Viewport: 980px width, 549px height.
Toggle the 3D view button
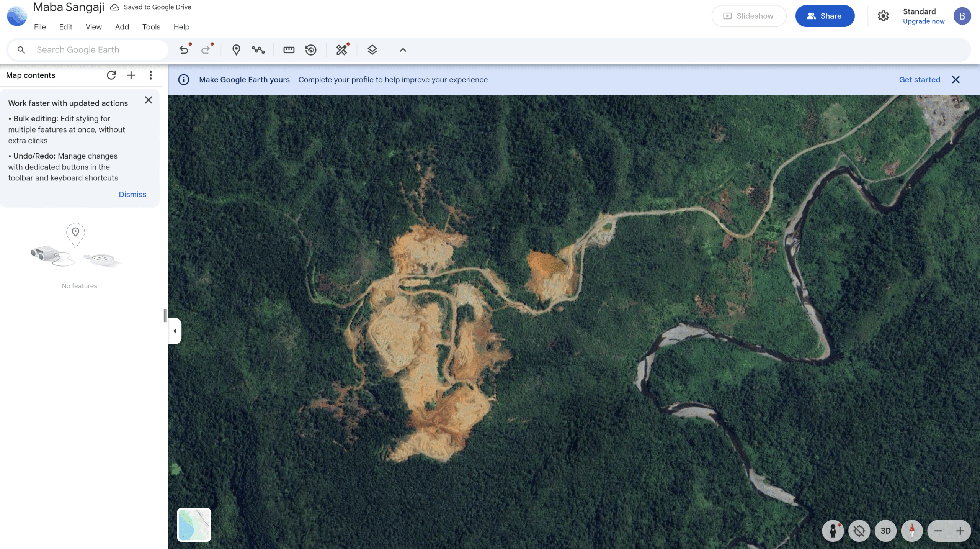click(885, 531)
